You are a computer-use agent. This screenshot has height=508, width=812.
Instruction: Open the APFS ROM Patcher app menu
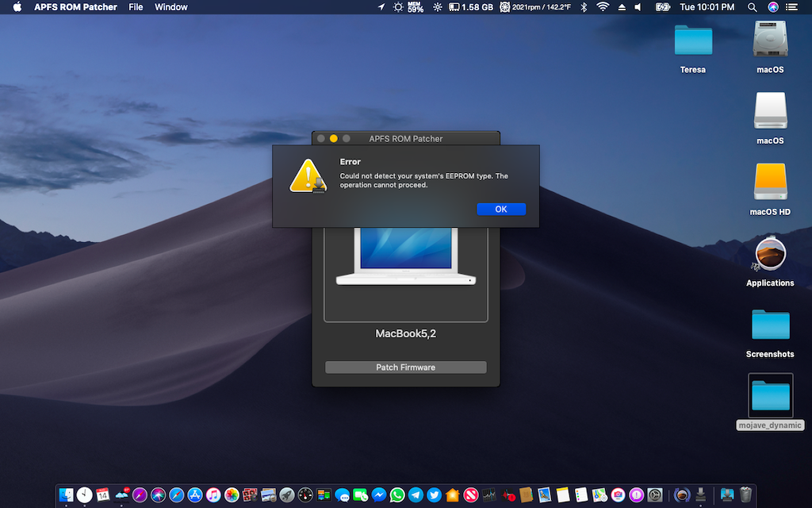[75, 6]
